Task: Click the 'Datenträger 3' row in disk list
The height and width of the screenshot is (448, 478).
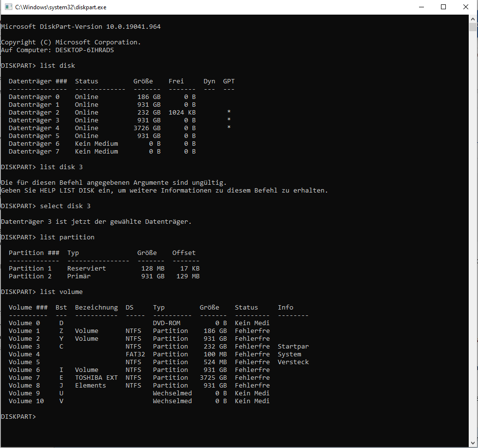Action: point(119,120)
